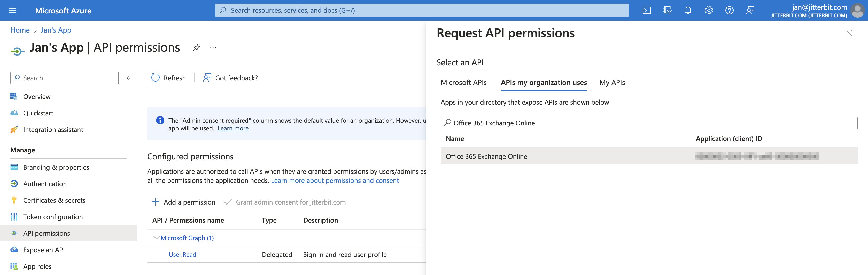868x275 pixels.
Task: Collapse the left navigation sidebar
Action: pos(129,78)
